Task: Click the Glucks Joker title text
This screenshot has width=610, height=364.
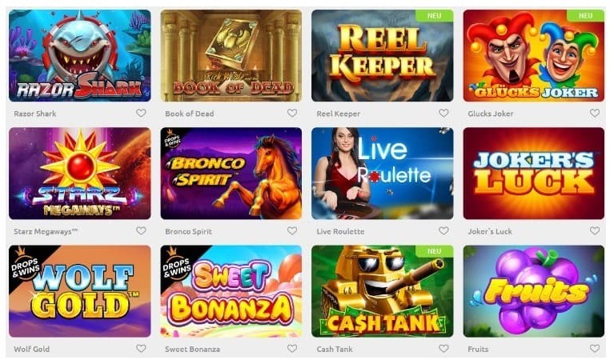Action: [x=491, y=114]
